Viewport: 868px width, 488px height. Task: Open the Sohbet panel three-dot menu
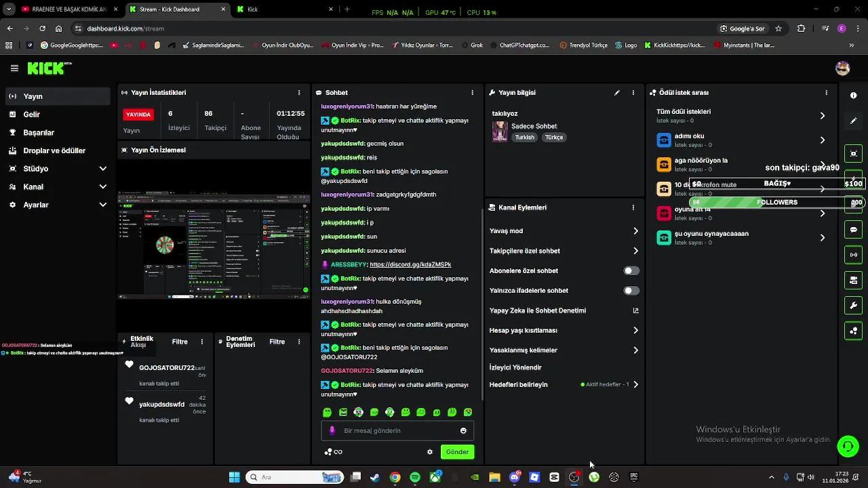pyautogui.click(x=473, y=93)
